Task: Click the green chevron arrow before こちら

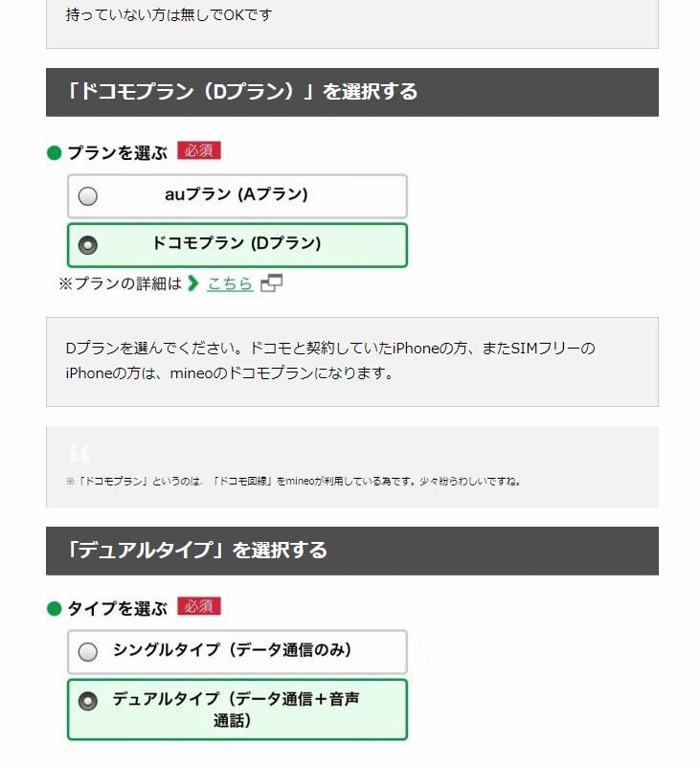Action: [193, 283]
